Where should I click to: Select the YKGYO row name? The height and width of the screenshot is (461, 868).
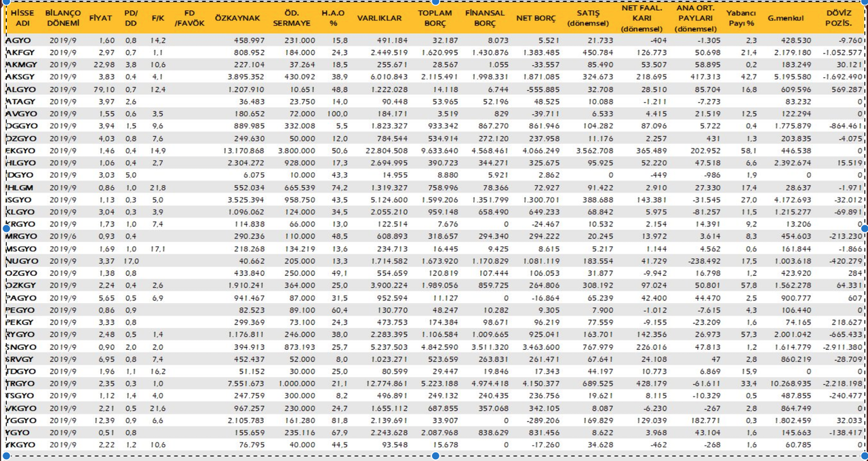(x=20, y=445)
